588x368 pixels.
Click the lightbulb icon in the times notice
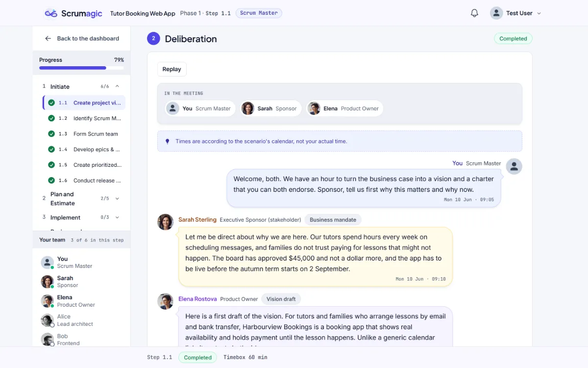click(168, 141)
